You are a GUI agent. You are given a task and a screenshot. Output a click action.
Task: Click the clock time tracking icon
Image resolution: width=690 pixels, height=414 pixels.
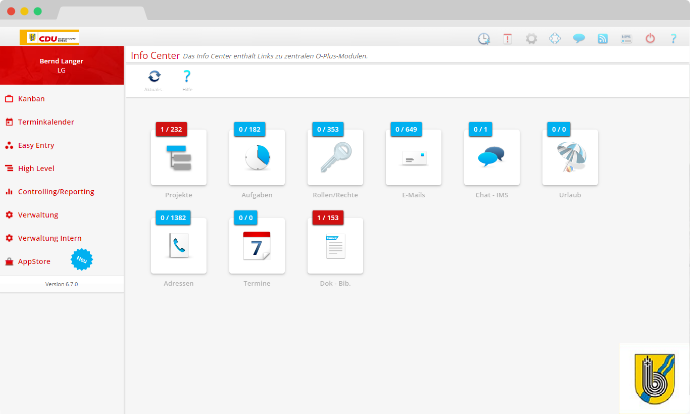[484, 39]
